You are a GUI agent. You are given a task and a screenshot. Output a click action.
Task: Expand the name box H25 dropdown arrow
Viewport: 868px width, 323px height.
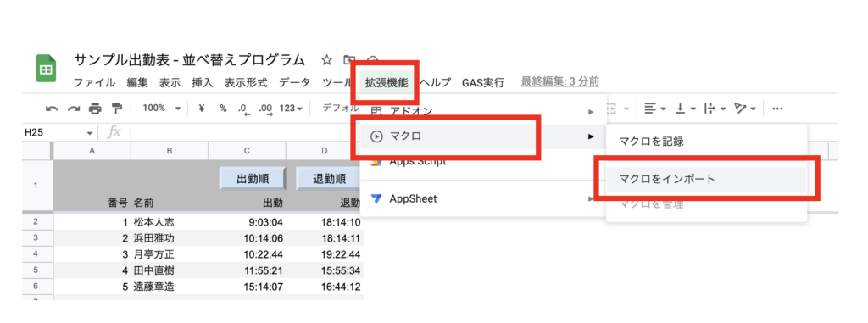point(90,133)
